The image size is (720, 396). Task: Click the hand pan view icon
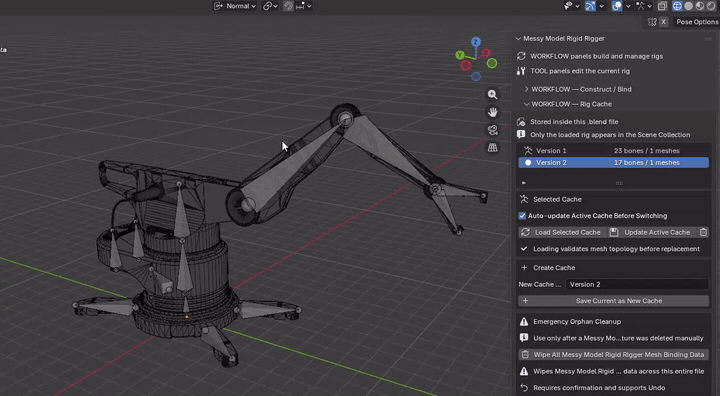click(x=492, y=112)
